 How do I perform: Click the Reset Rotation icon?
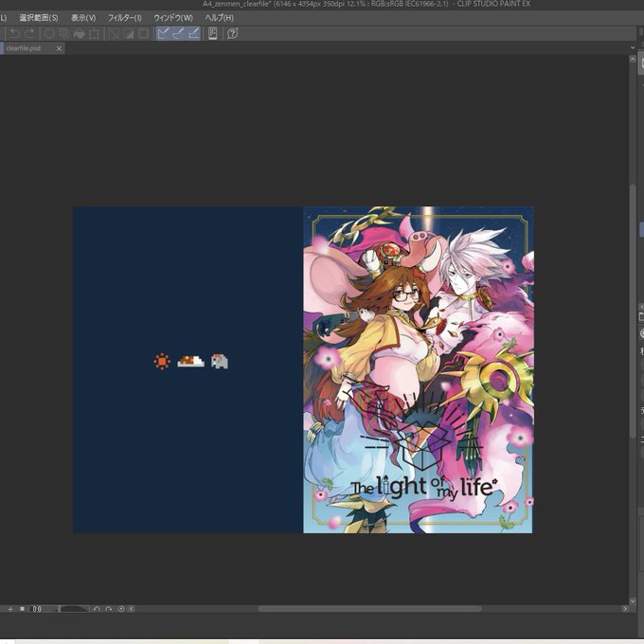pos(121,609)
